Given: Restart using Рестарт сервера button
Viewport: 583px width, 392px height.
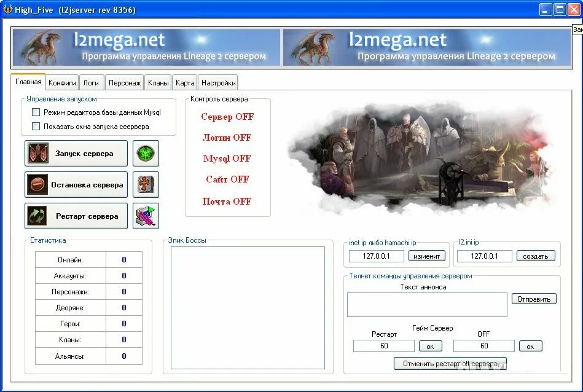Looking at the screenshot, I should (x=76, y=216).
